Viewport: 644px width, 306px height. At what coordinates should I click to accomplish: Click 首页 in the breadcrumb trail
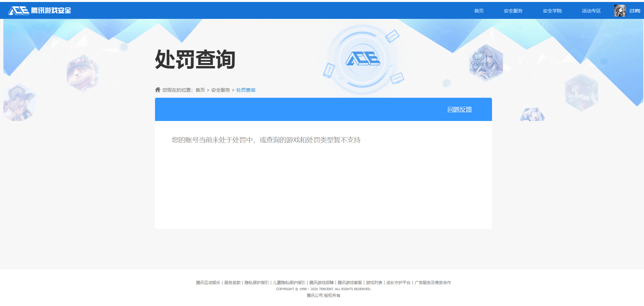click(x=201, y=90)
